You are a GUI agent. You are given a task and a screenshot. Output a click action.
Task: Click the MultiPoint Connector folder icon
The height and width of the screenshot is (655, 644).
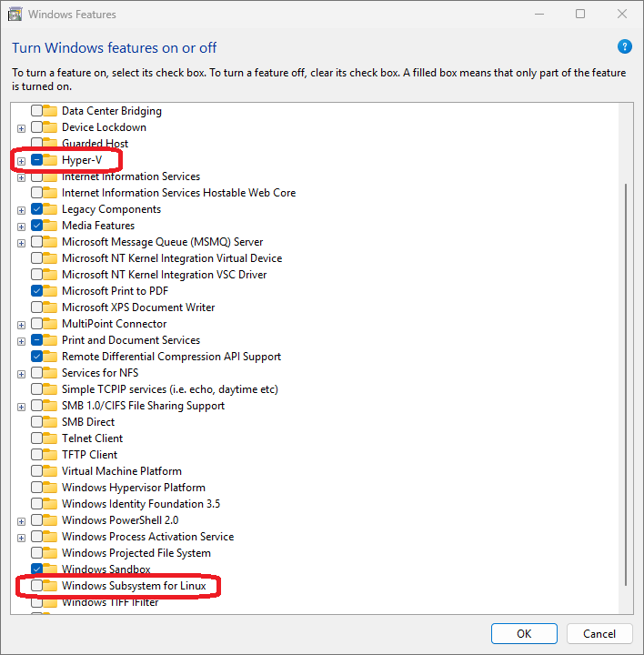[x=50, y=324]
